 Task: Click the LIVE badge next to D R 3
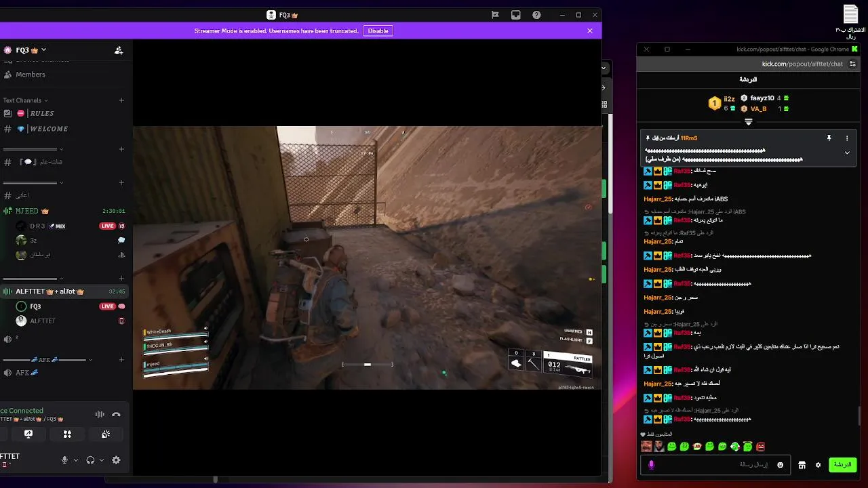tap(107, 226)
